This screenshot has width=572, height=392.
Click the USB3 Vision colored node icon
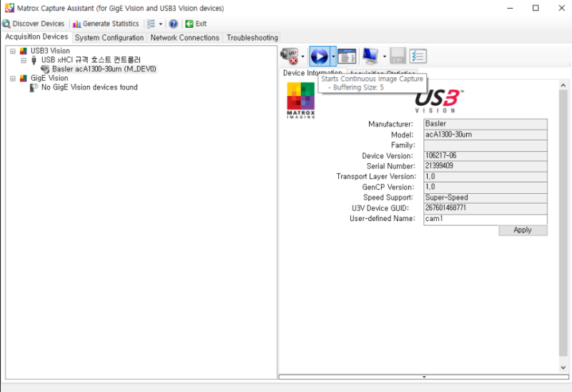click(x=24, y=51)
